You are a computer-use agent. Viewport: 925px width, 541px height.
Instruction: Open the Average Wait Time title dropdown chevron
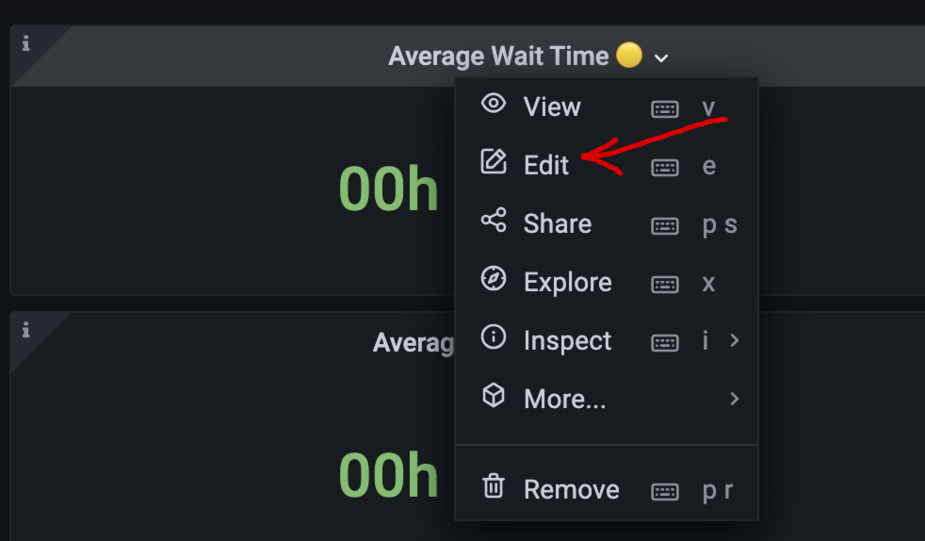pos(661,58)
